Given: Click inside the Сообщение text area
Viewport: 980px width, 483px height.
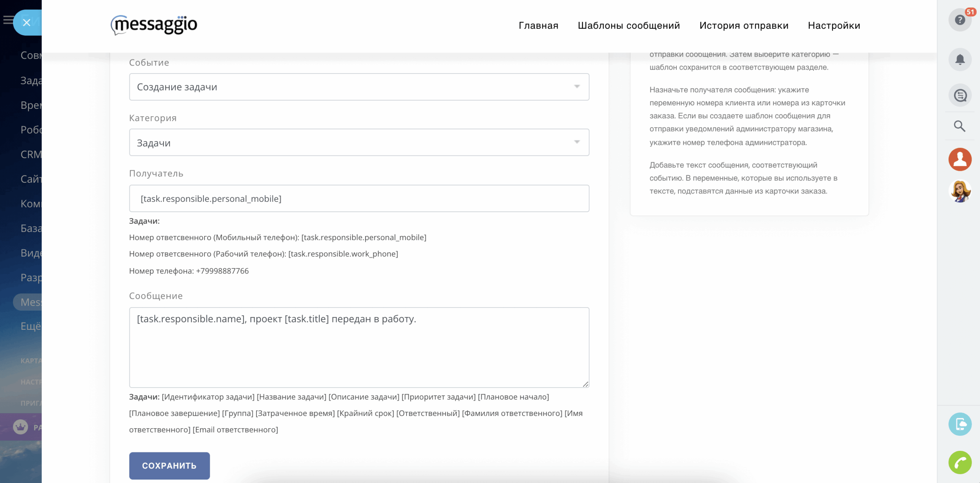Looking at the screenshot, I should [359, 347].
